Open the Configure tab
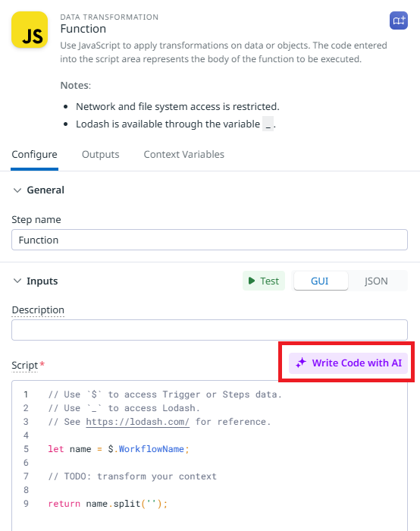420x531 pixels. pyautogui.click(x=35, y=155)
